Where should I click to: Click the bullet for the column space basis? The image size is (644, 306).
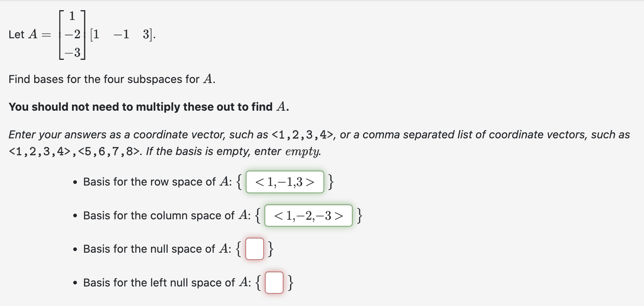coord(75,216)
